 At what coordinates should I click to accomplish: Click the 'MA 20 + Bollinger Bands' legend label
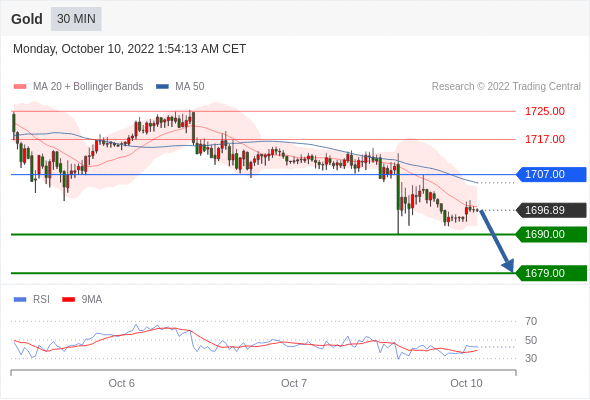pyautogui.click(x=88, y=87)
